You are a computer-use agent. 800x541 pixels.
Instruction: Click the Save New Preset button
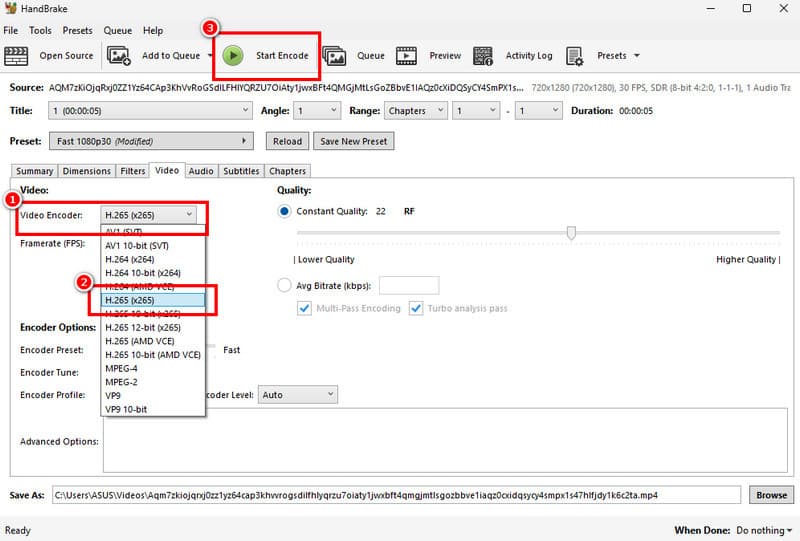[353, 141]
